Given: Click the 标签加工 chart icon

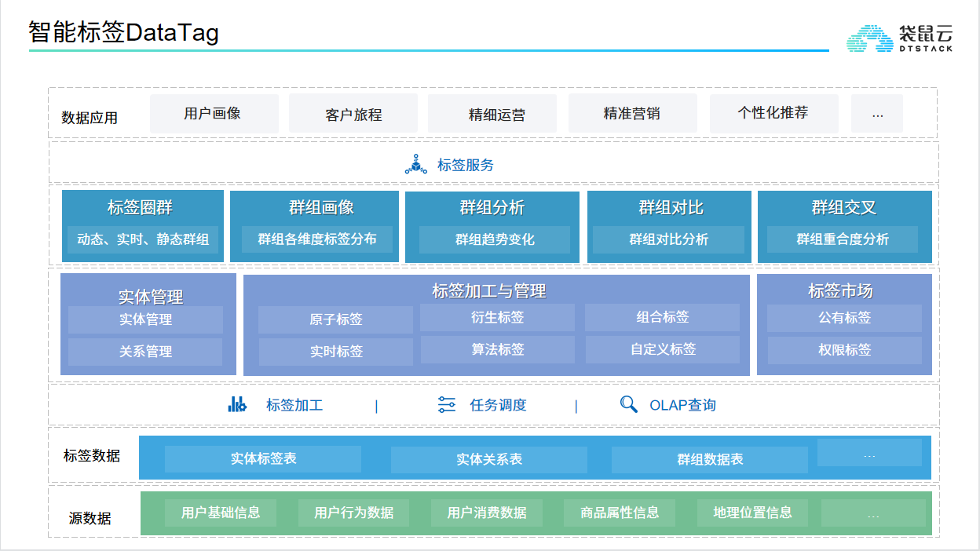Looking at the screenshot, I should pyautogui.click(x=237, y=404).
